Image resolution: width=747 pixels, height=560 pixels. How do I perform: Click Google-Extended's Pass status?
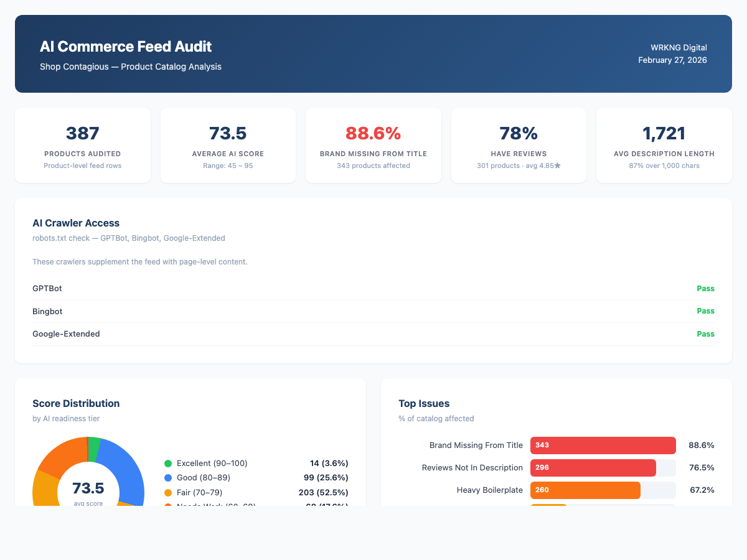705,334
